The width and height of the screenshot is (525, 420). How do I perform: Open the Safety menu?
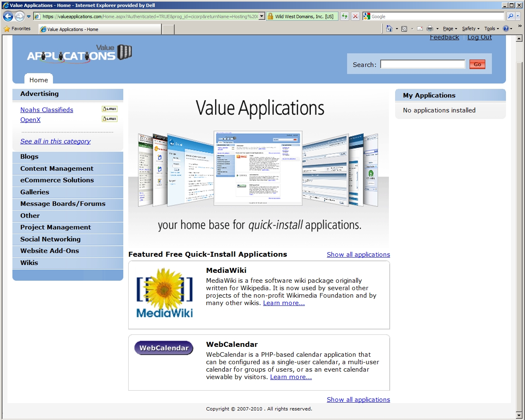click(x=471, y=29)
